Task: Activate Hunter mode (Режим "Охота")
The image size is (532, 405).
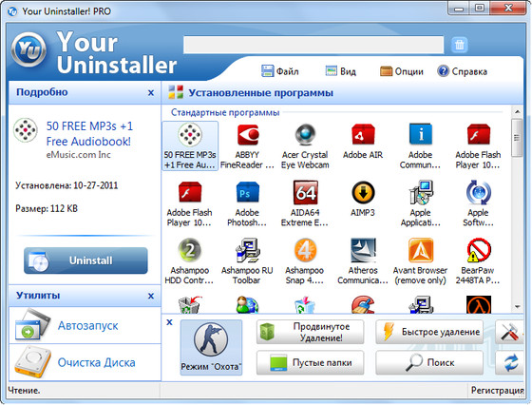Action: (211, 347)
